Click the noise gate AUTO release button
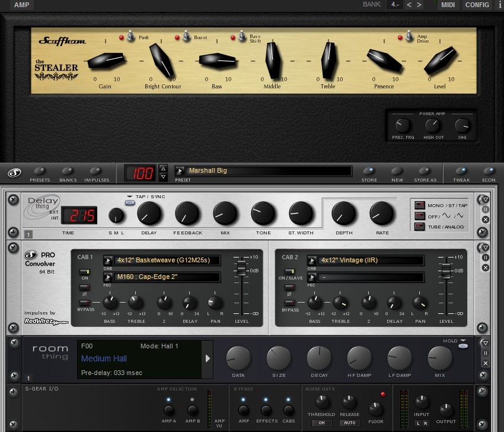The height and width of the screenshot is (432, 504). tap(350, 423)
